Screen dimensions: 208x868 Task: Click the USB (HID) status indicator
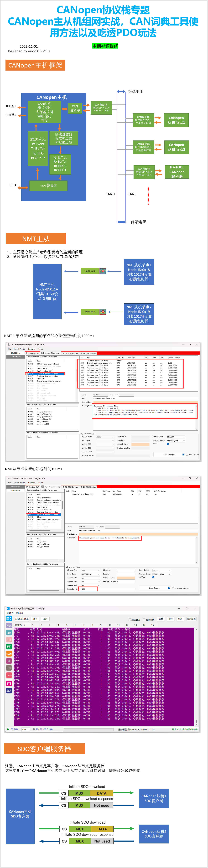(13, 729)
